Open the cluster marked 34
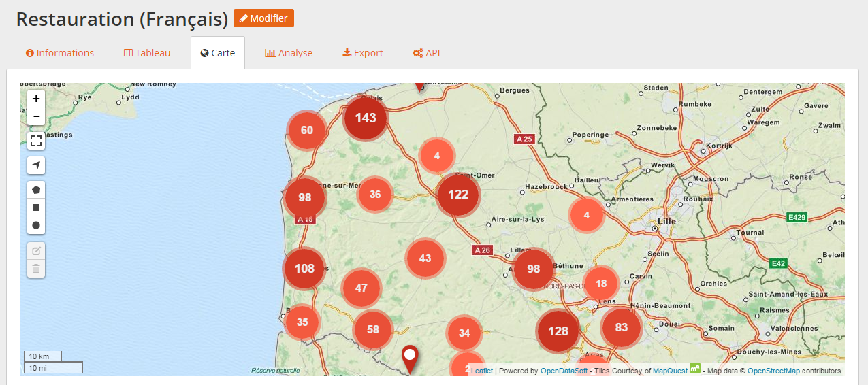 click(x=464, y=333)
